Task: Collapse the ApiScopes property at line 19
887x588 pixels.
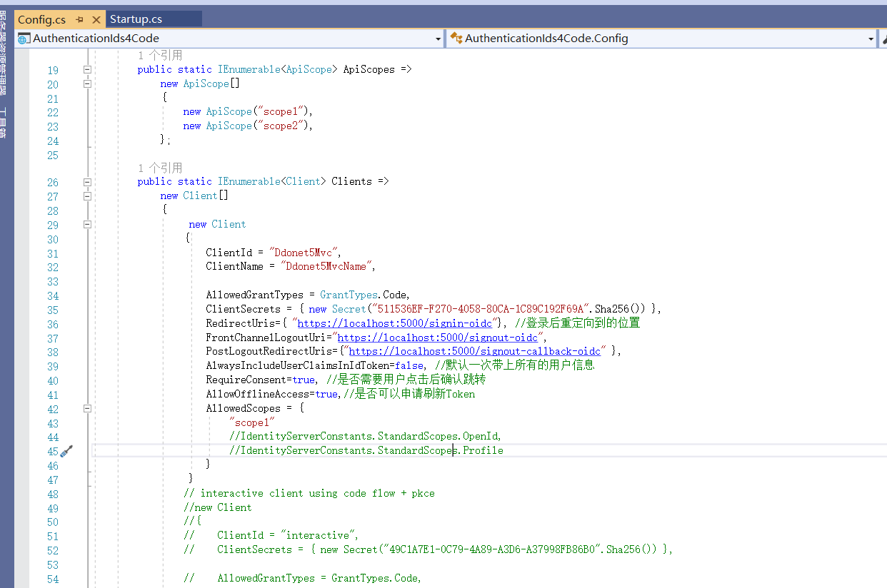Action: (x=87, y=70)
